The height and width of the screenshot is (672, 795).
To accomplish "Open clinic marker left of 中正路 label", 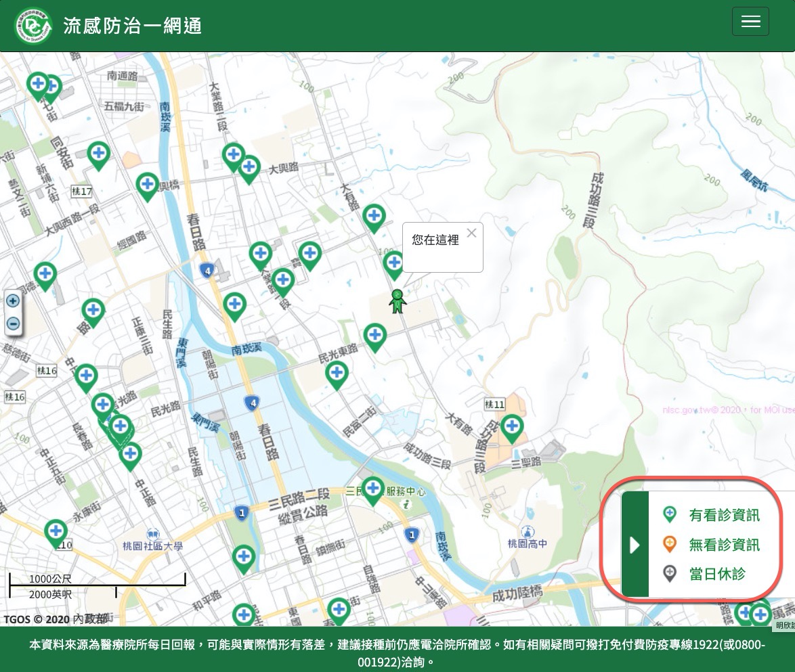I will 130,456.
